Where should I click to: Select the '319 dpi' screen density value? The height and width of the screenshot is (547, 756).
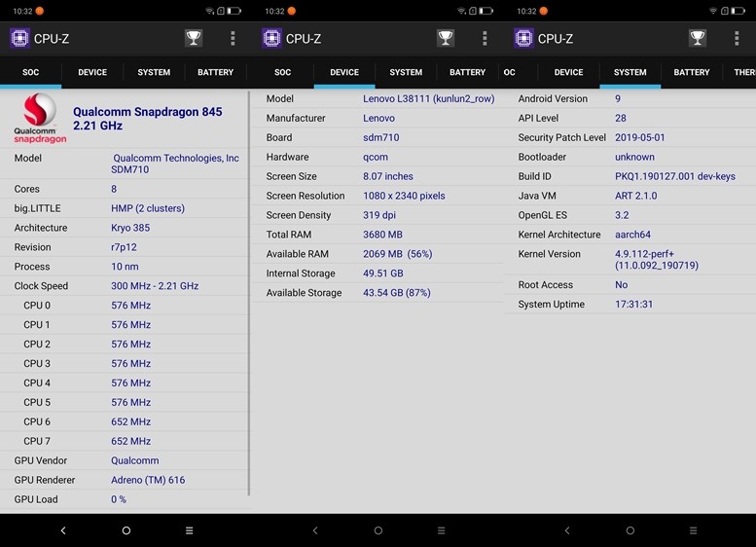379,215
